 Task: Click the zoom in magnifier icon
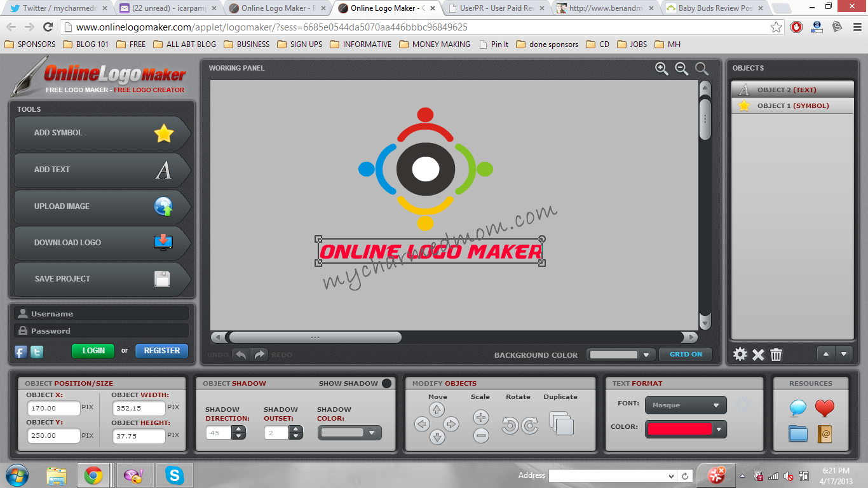coord(661,69)
